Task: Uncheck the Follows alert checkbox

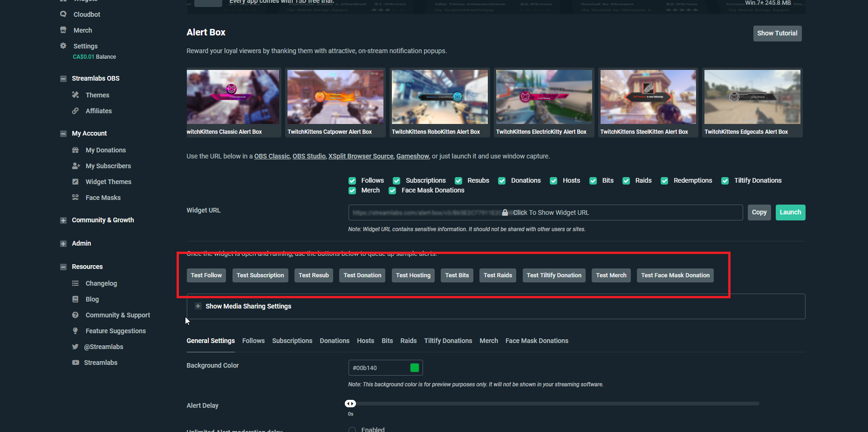Action: coord(352,181)
